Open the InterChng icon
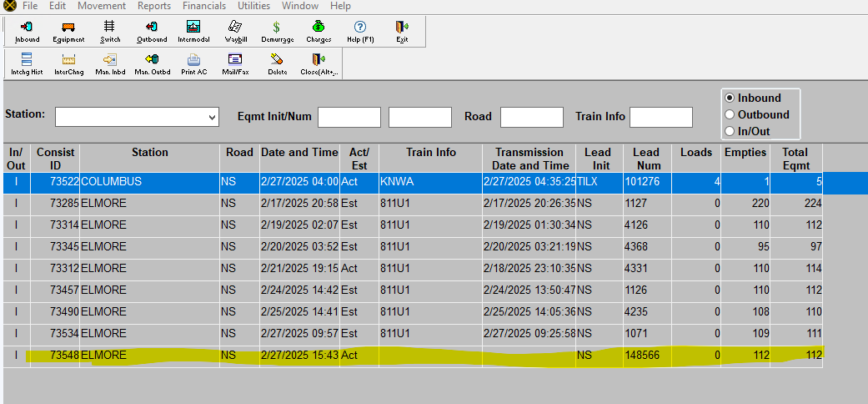The height and width of the screenshot is (404, 868). click(x=68, y=63)
